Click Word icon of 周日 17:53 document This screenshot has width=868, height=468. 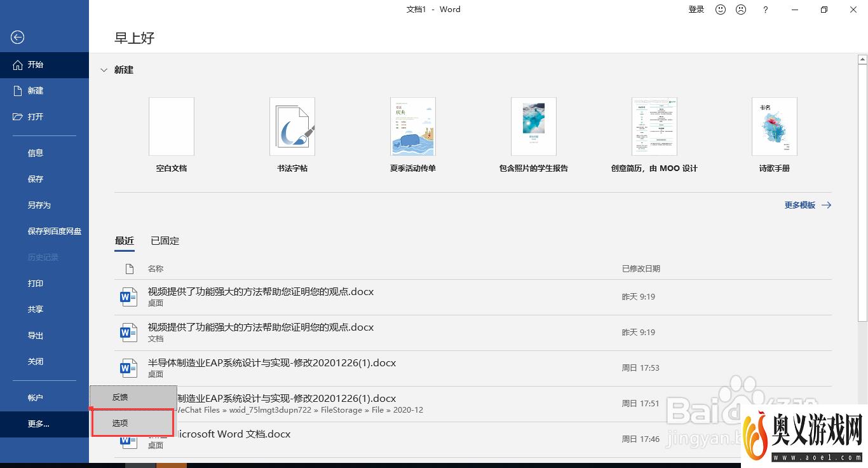pos(129,368)
